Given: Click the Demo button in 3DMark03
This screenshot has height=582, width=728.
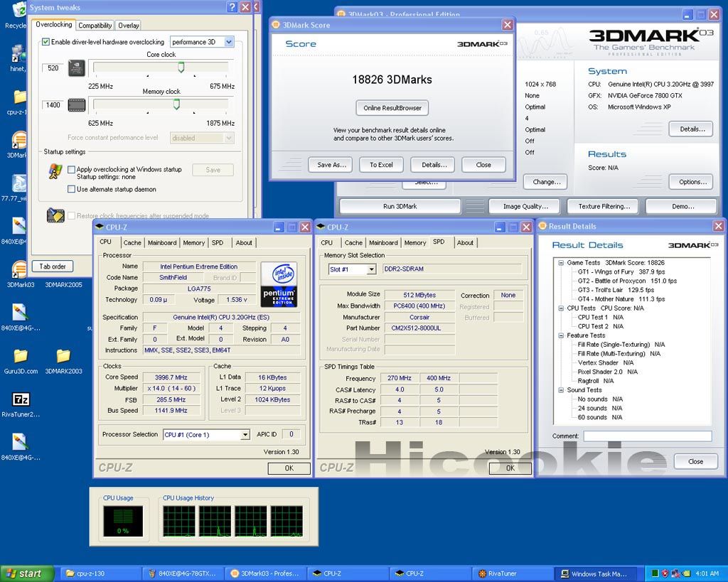Looking at the screenshot, I should (682, 207).
